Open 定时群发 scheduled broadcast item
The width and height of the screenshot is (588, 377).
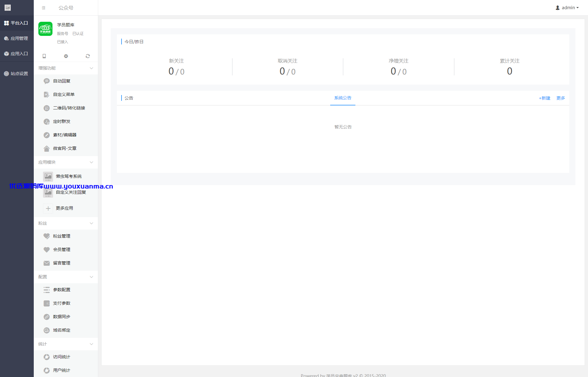[x=66, y=121]
